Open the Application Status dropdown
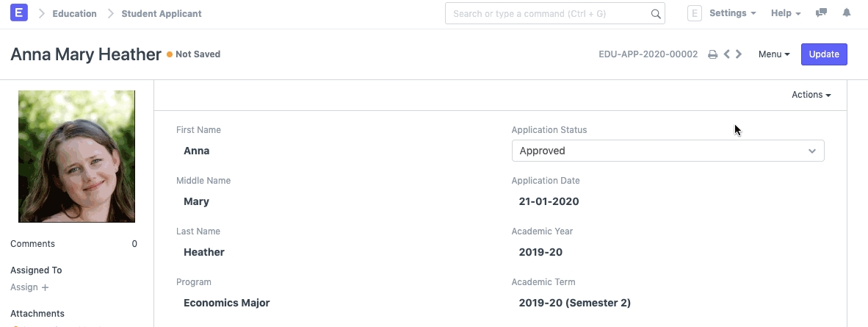This screenshot has height=327, width=868. [668, 151]
